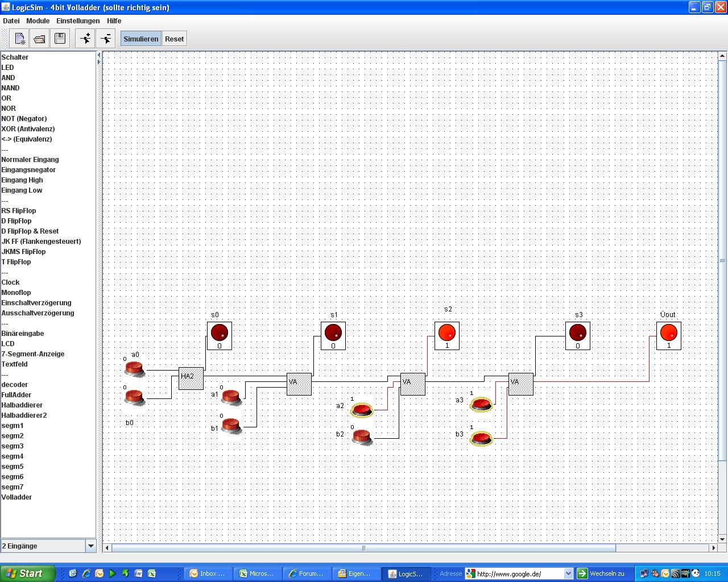Turn off active switch a2

(362, 409)
